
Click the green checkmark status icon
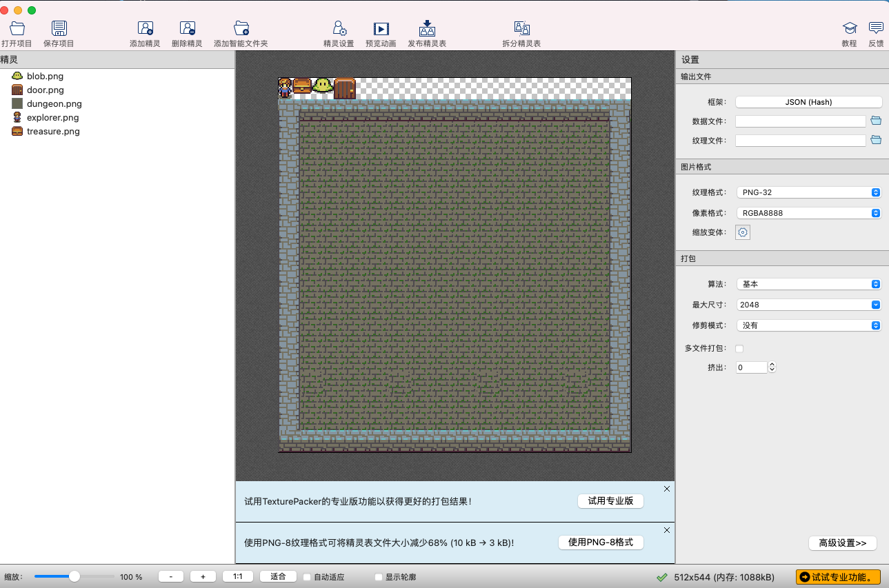[x=662, y=577]
